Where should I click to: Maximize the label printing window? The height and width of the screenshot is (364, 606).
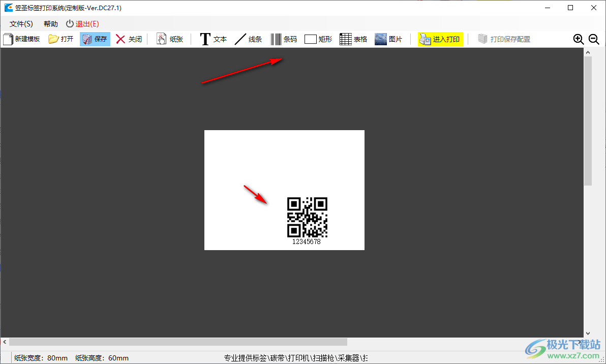(570, 8)
